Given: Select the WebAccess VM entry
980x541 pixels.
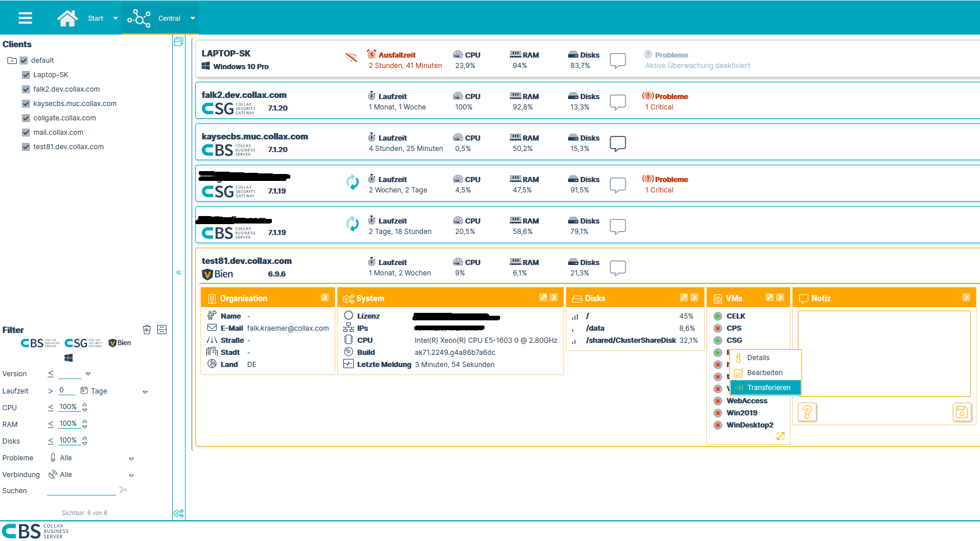Looking at the screenshot, I should [x=747, y=401].
